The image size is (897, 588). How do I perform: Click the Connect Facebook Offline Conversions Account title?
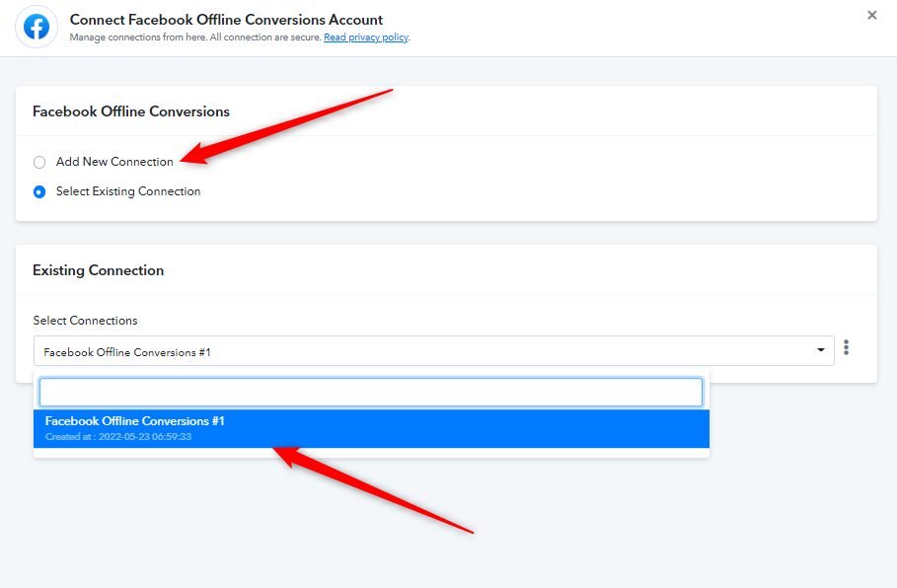(227, 20)
